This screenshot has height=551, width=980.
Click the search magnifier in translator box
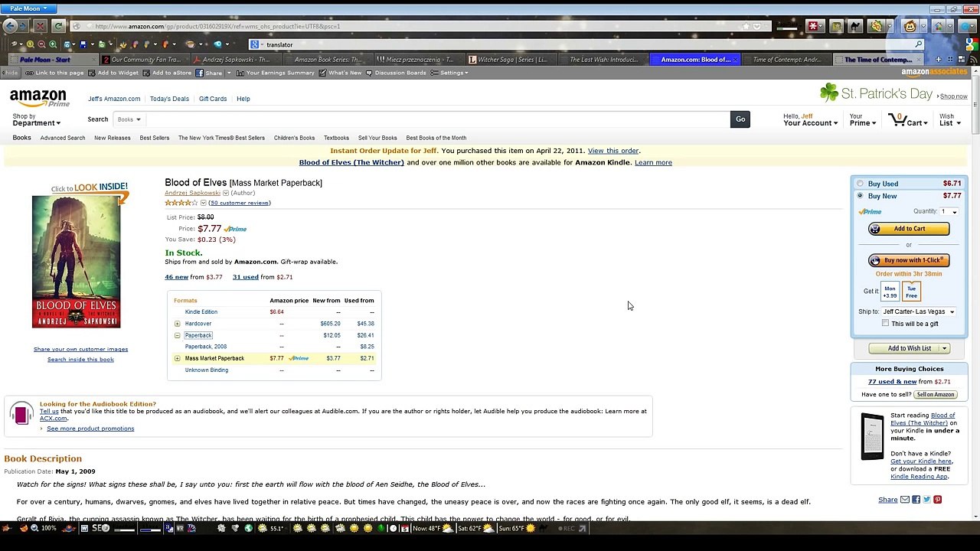pos(919,44)
